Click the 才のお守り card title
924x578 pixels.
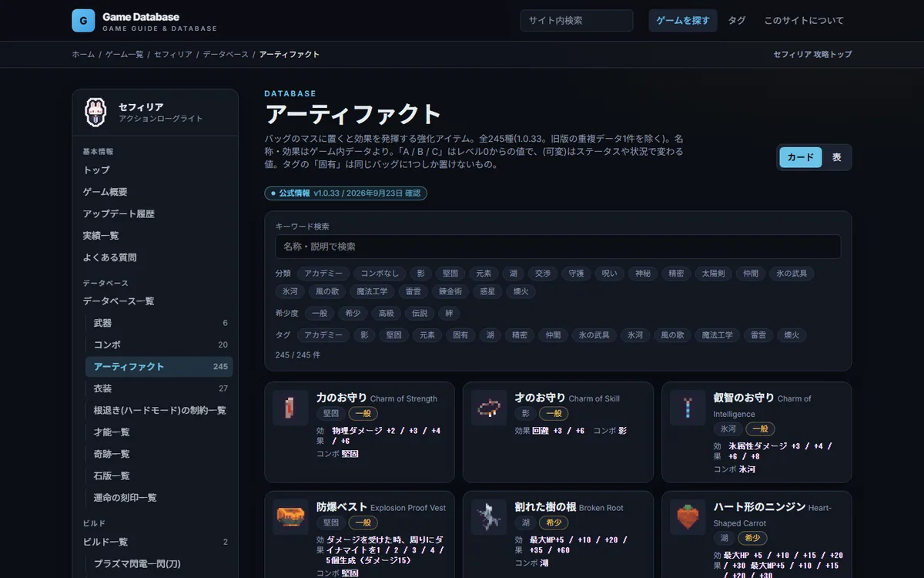click(541, 398)
